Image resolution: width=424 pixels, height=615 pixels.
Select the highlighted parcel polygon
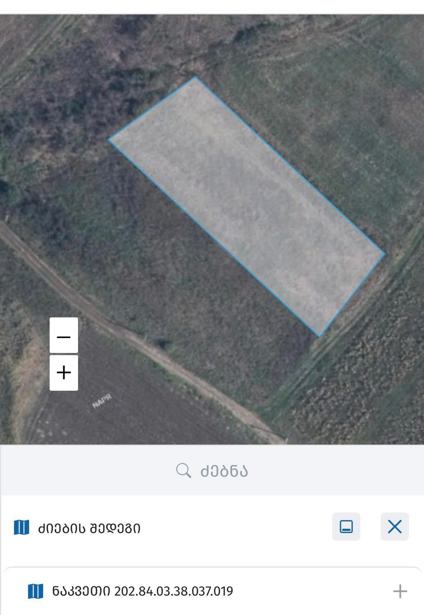(x=246, y=206)
